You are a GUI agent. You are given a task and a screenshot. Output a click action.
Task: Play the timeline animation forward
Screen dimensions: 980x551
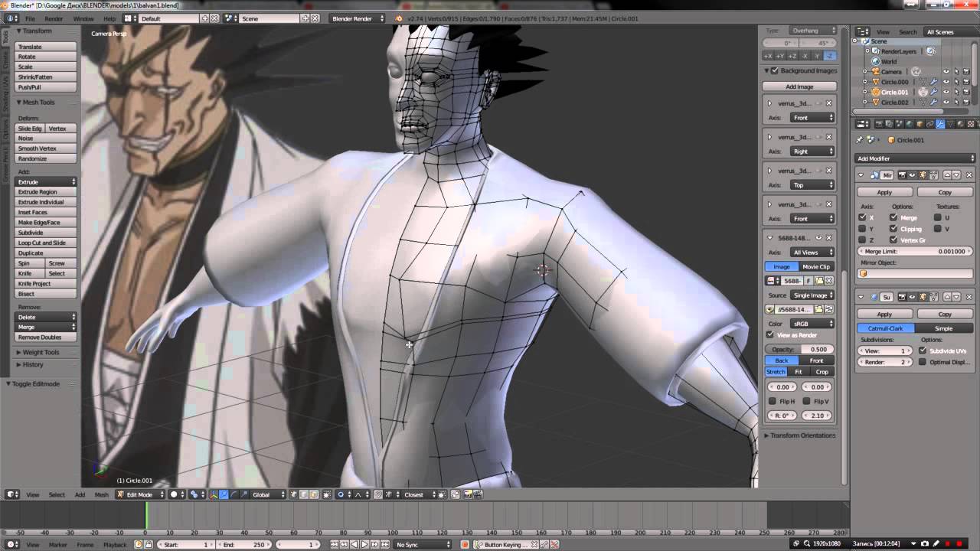(364, 545)
